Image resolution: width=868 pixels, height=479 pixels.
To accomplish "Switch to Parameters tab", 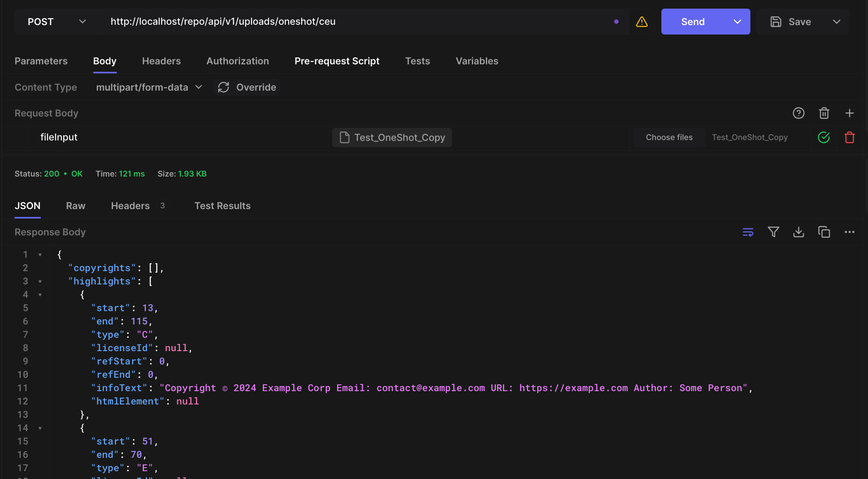I will tap(41, 61).
